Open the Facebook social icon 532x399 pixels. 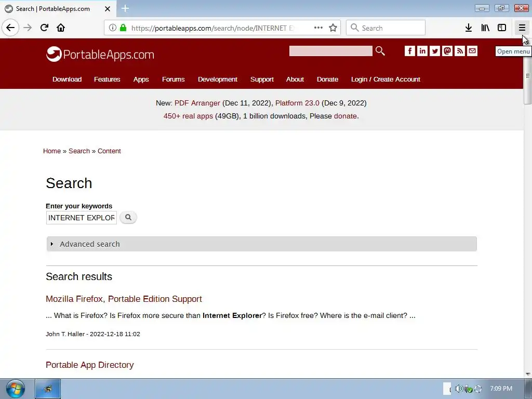pyautogui.click(x=409, y=51)
